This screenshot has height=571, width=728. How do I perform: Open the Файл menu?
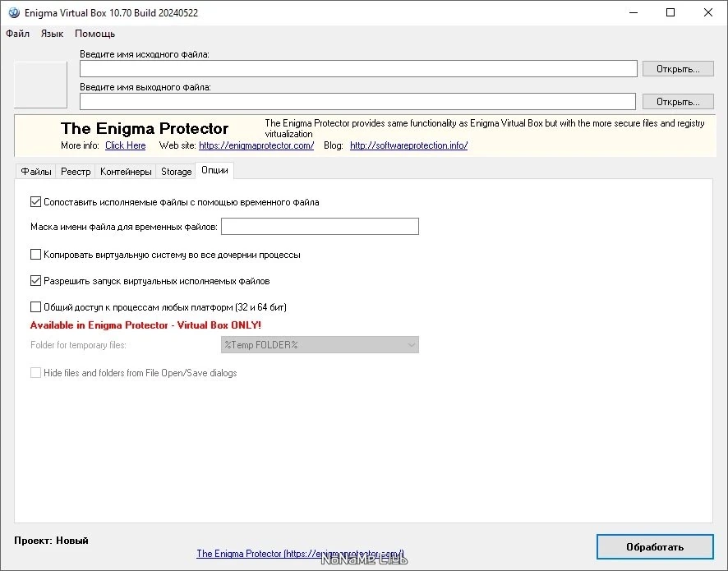[x=17, y=34]
